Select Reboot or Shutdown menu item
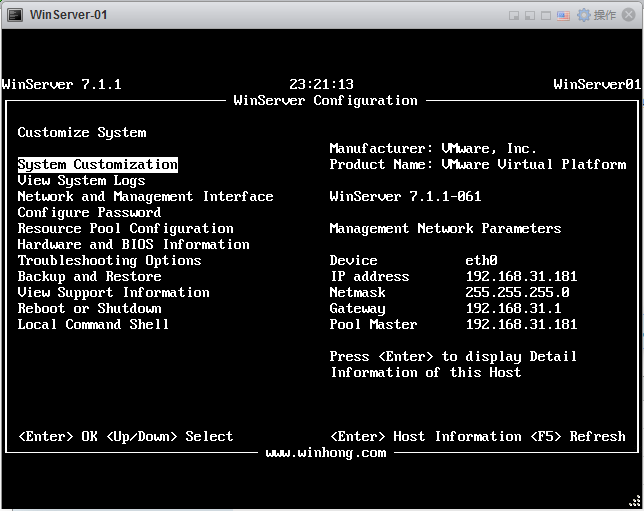This screenshot has width=644, height=511. (89, 308)
